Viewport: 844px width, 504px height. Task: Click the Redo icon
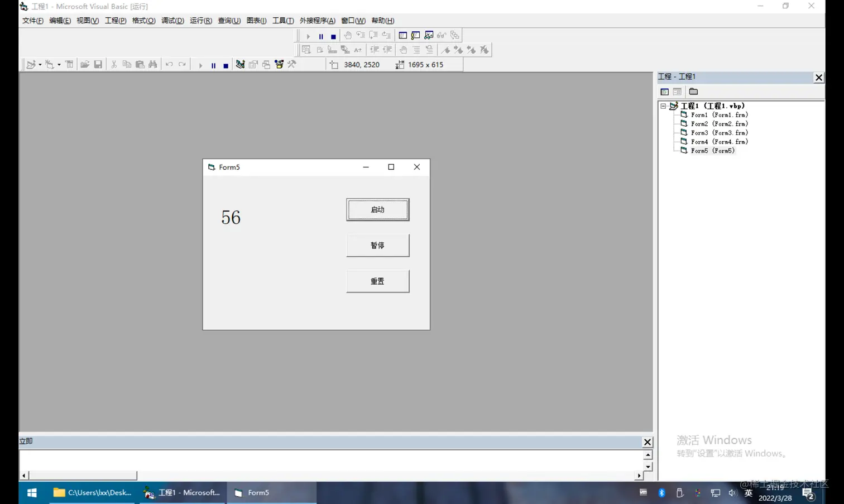click(x=182, y=65)
